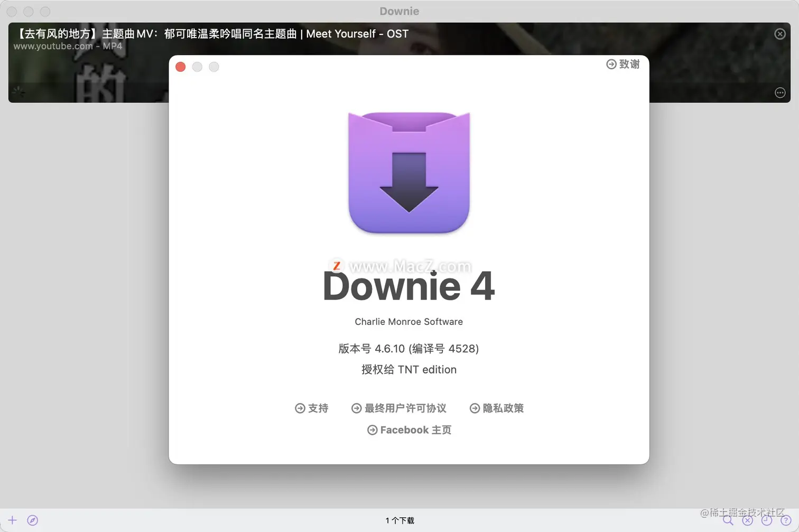Open the 最终用户许可协议 license agreement
799x532 pixels.
tap(399, 408)
